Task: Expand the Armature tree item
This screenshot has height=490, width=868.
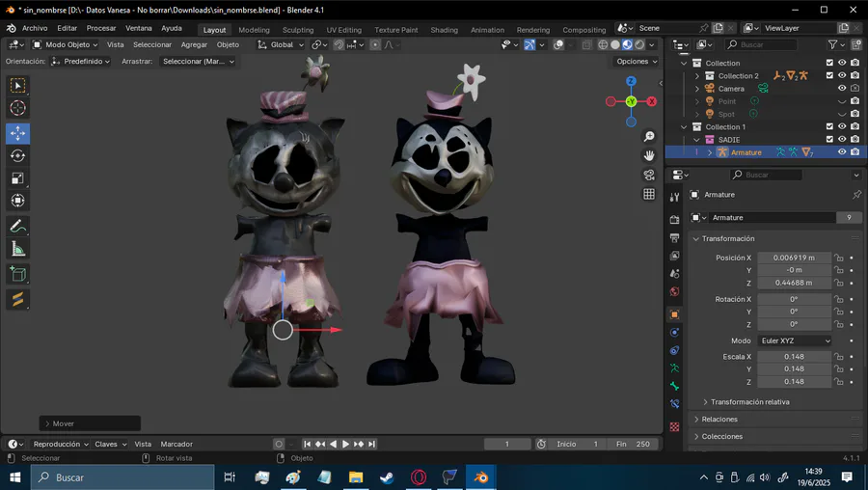Action: pyautogui.click(x=711, y=152)
